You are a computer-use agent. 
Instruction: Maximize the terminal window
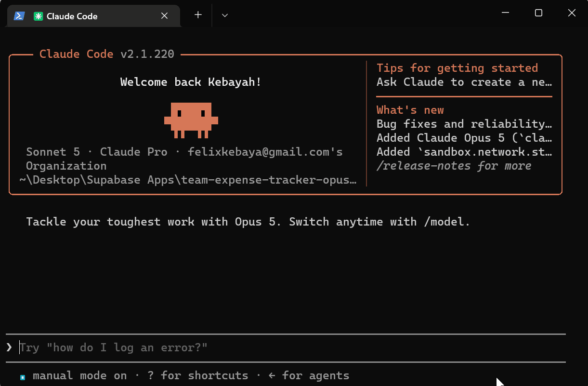coord(538,13)
